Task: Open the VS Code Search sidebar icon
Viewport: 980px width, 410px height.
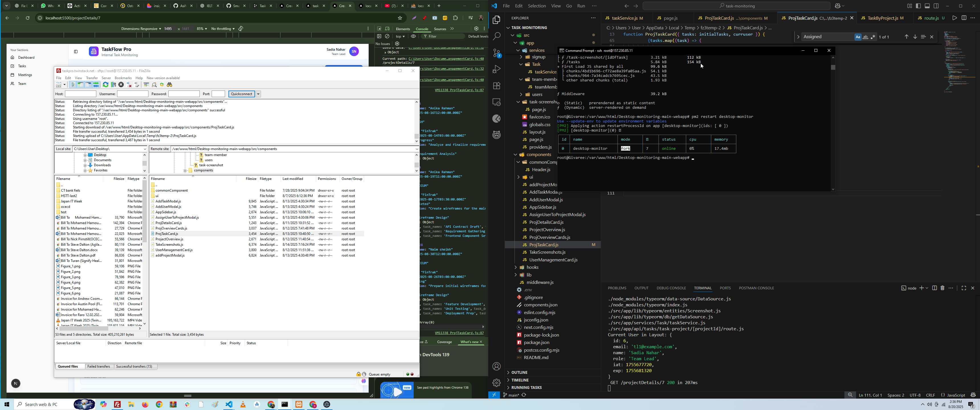Action: click(497, 36)
